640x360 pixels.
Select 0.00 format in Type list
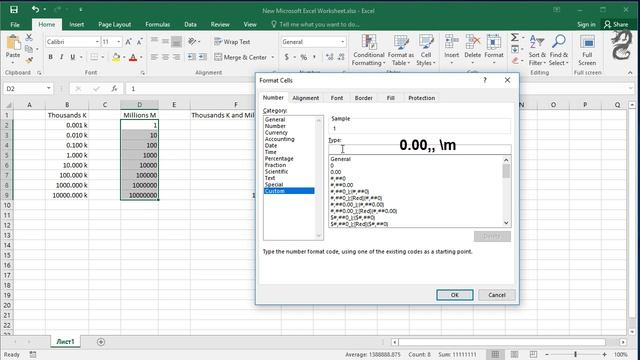pos(336,172)
